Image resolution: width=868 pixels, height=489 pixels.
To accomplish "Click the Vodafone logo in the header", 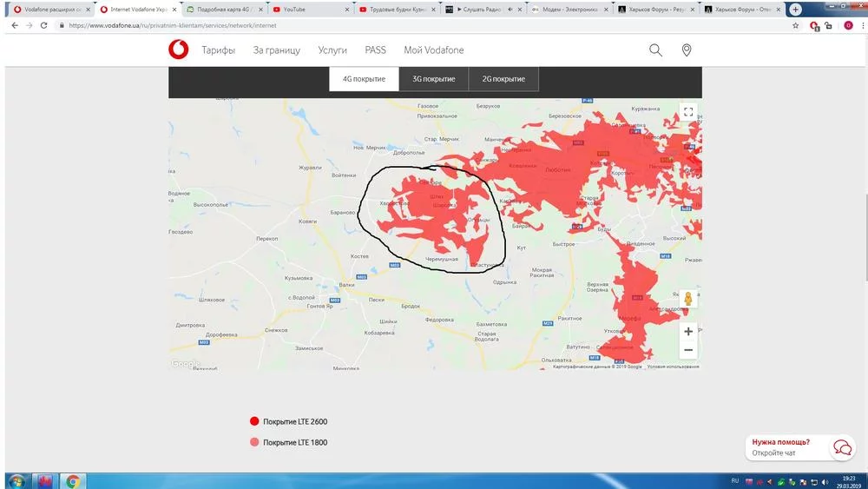I will click(x=178, y=50).
